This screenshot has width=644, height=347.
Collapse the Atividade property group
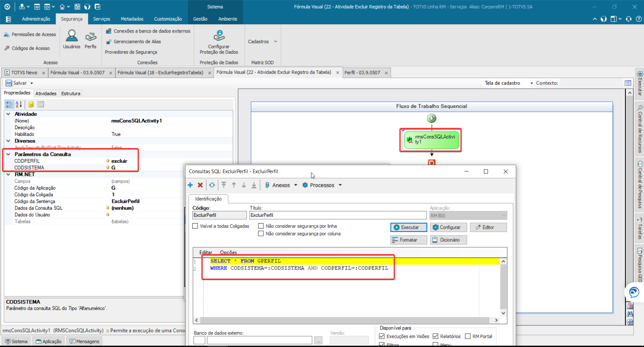(x=8, y=114)
